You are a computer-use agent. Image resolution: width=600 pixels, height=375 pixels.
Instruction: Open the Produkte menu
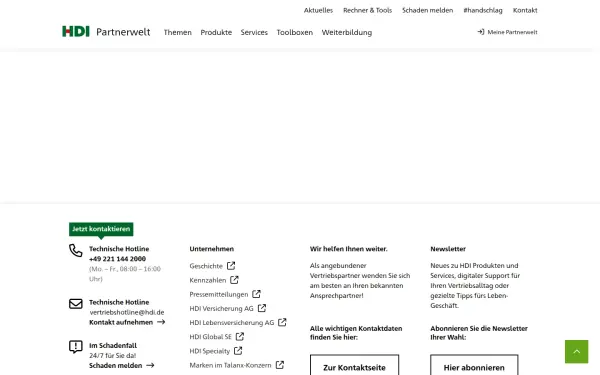pyautogui.click(x=216, y=33)
